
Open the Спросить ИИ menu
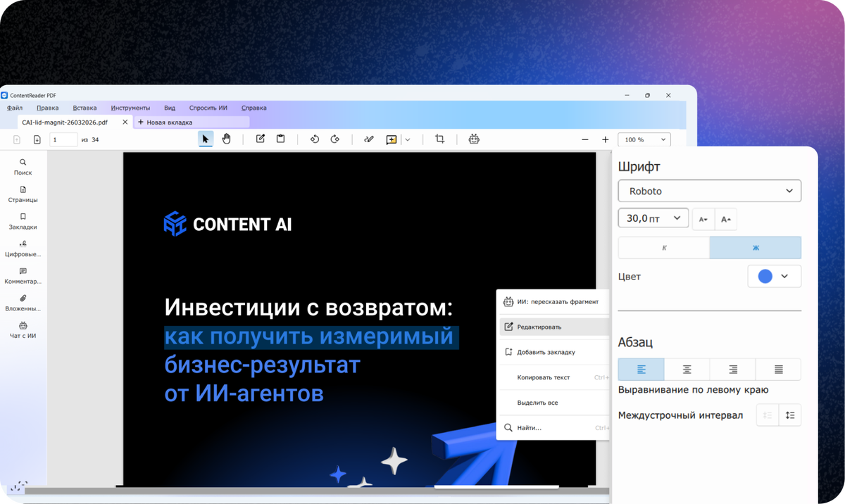point(208,108)
